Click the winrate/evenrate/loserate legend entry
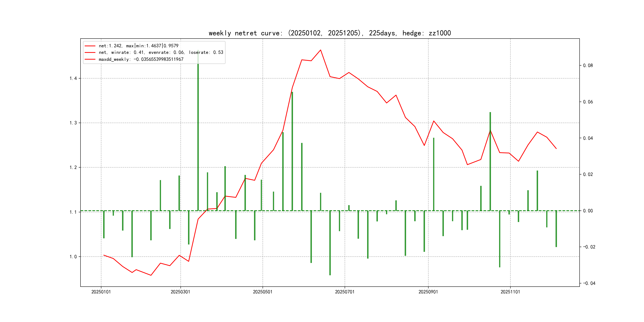 pos(161,52)
